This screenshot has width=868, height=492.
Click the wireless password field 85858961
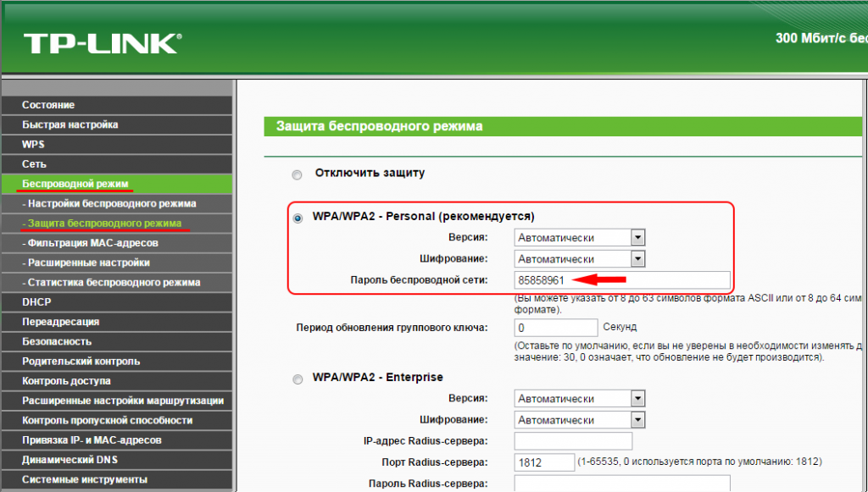click(622, 280)
